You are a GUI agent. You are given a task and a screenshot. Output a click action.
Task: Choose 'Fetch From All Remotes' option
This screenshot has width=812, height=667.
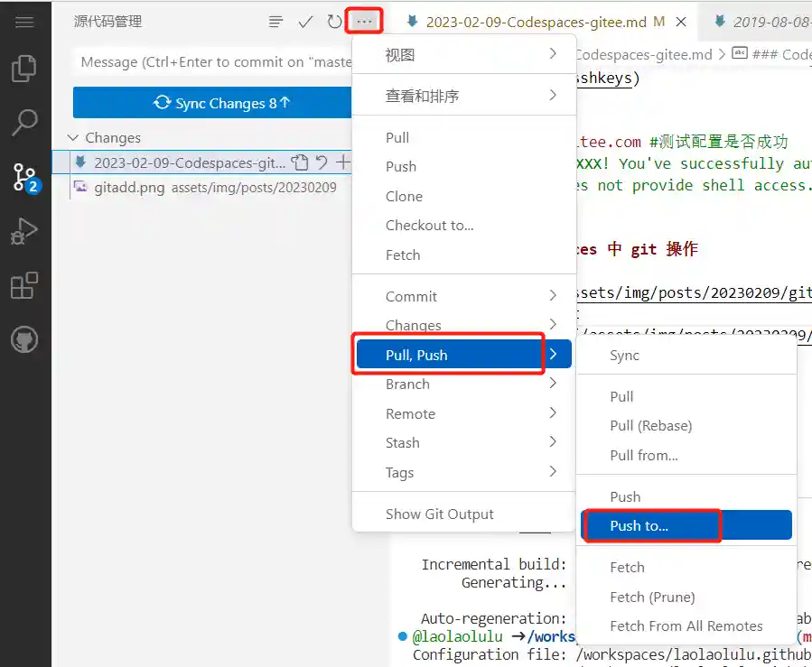click(x=686, y=625)
